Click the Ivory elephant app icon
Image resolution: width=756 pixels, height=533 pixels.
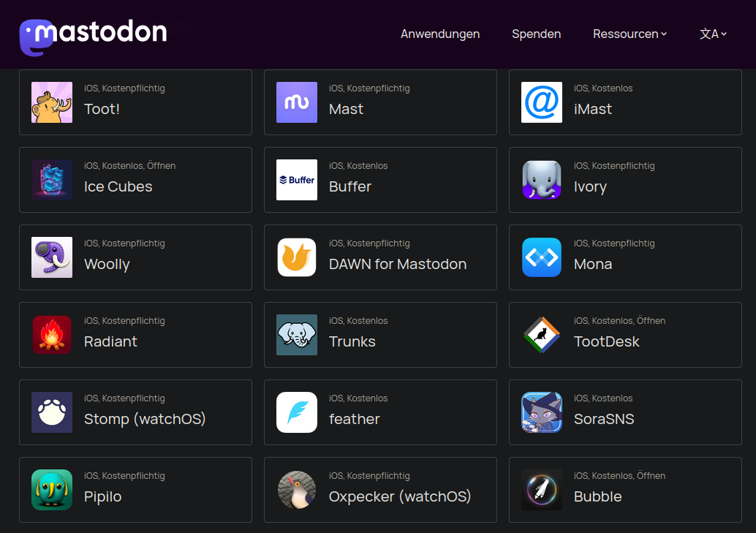pos(542,180)
